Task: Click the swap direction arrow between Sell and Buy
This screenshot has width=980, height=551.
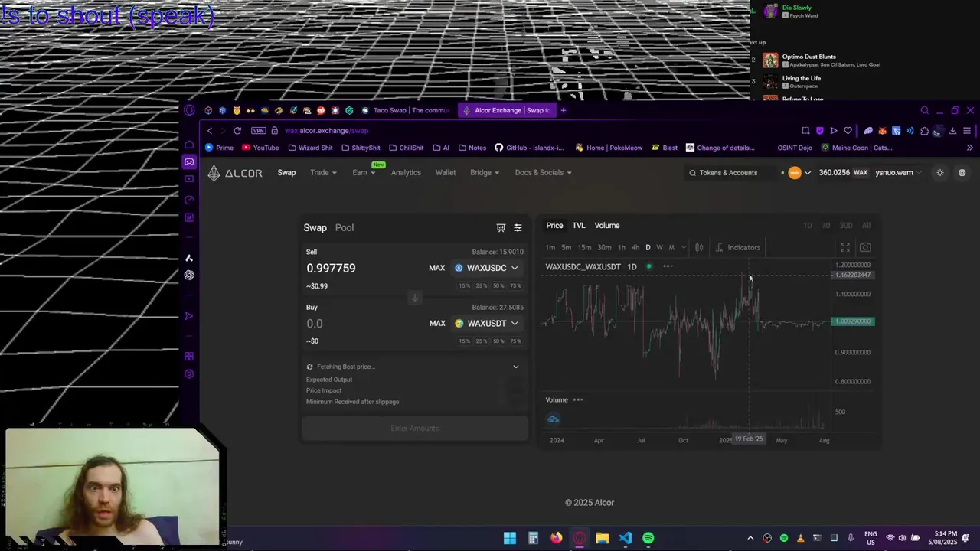Action: coord(414,297)
